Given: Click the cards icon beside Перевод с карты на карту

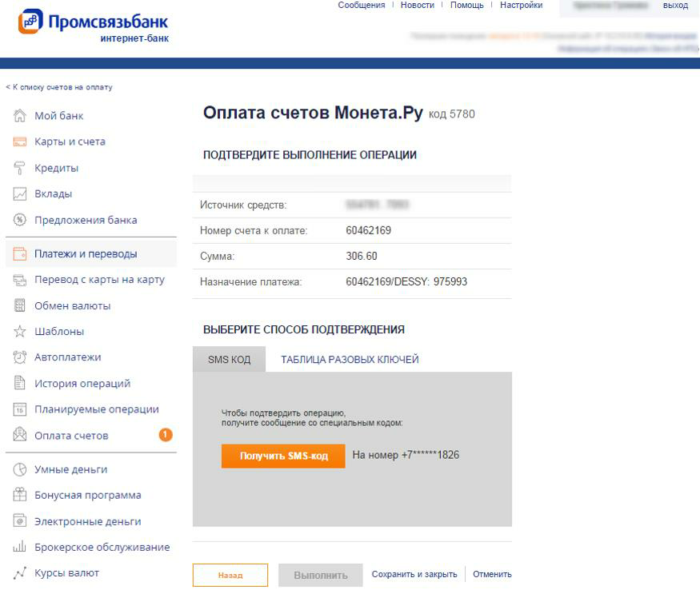Looking at the screenshot, I should (20, 280).
